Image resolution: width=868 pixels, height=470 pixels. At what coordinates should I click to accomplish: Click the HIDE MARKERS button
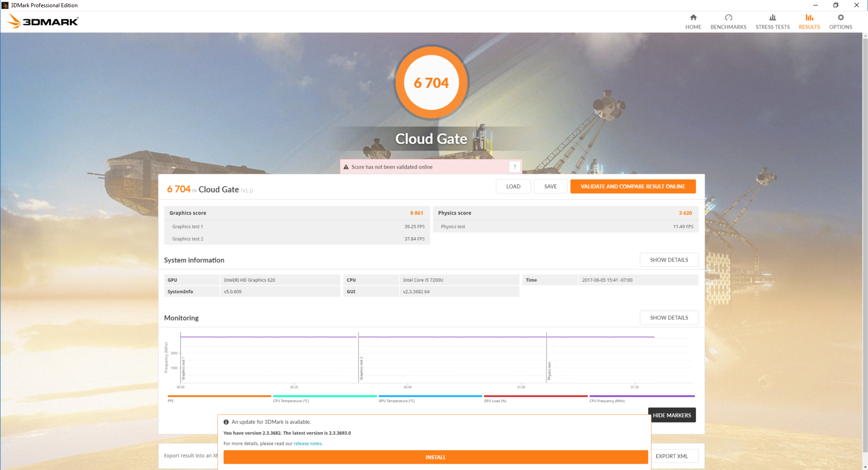(x=672, y=415)
